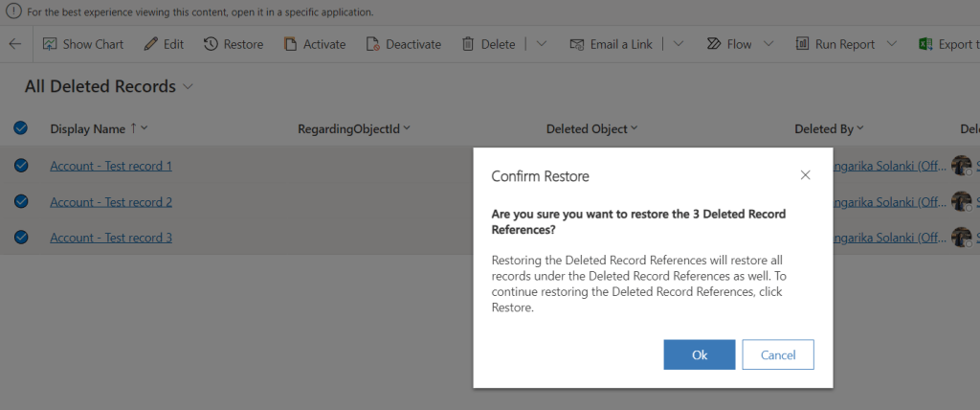Click the back arrow icon
This screenshot has height=410, width=980.
pos(14,44)
